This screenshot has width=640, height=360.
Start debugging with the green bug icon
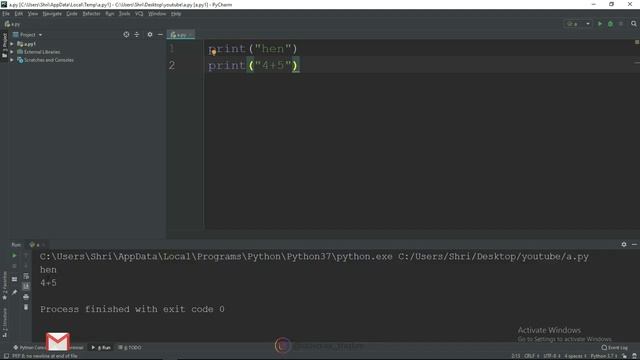click(610, 24)
